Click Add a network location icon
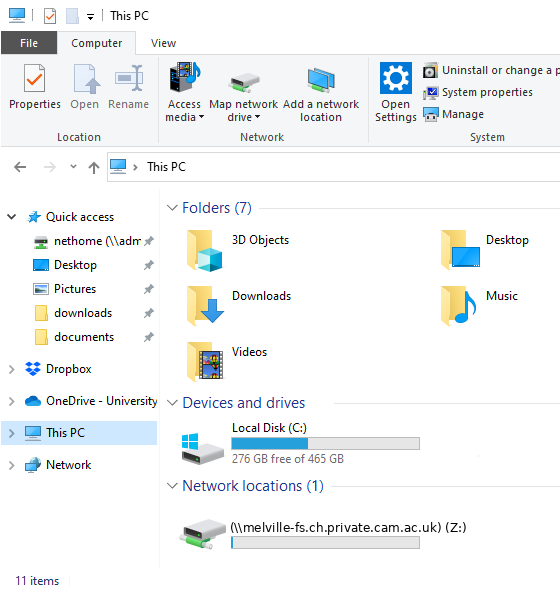 [x=321, y=80]
